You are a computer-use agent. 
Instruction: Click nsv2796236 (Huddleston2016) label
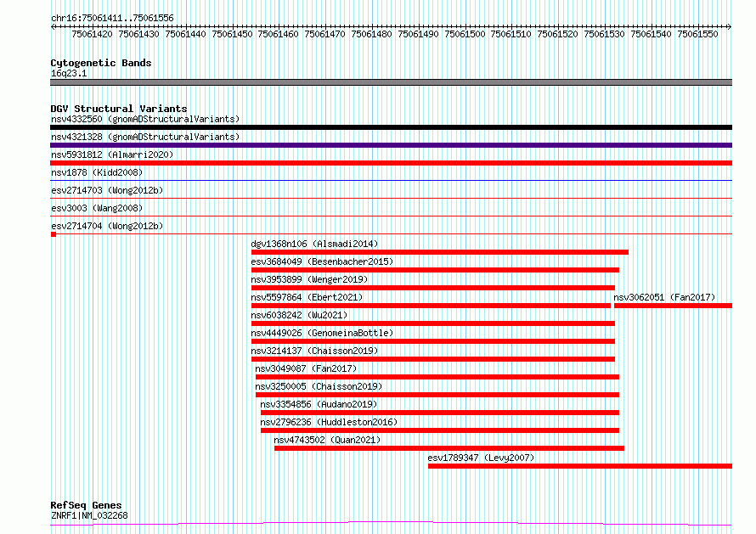[329, 422]
